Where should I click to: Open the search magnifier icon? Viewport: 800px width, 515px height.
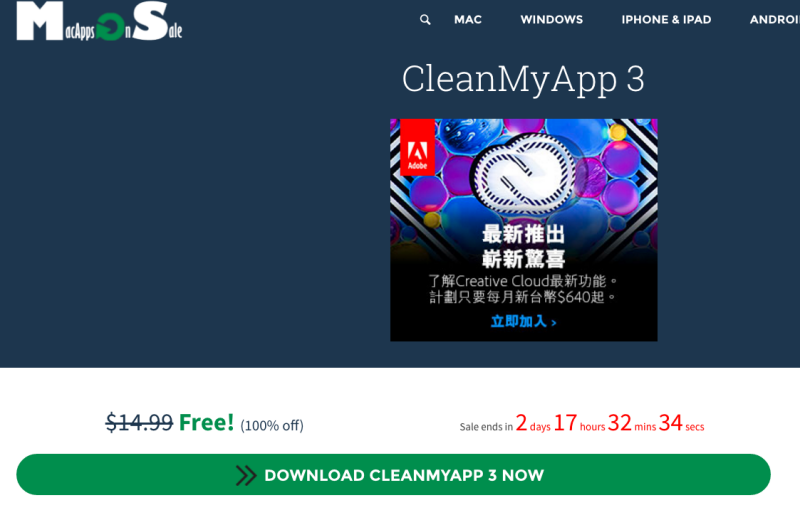(425, 20)
